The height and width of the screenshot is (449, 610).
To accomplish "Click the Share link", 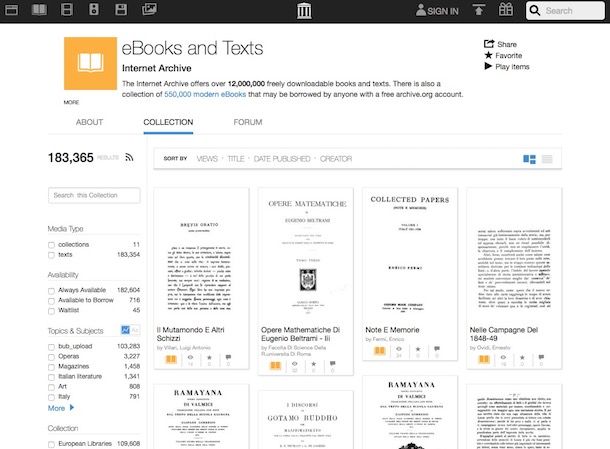I will tap(500, 44).
